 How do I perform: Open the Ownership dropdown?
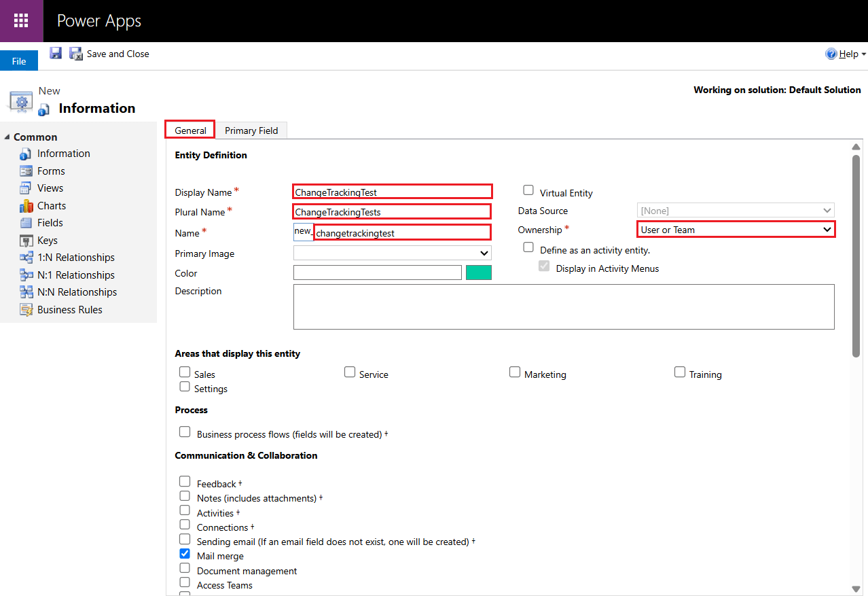coord(736,230)
